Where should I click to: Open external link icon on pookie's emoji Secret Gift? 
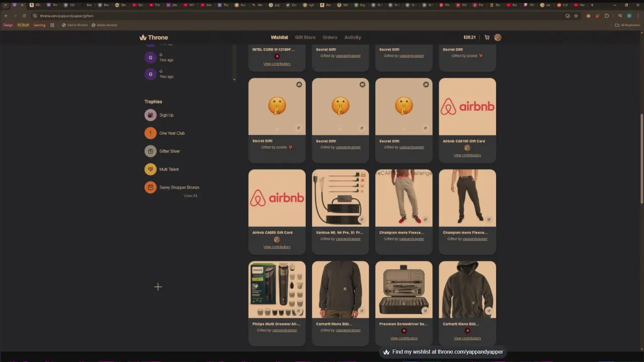(x=298, y=128)
